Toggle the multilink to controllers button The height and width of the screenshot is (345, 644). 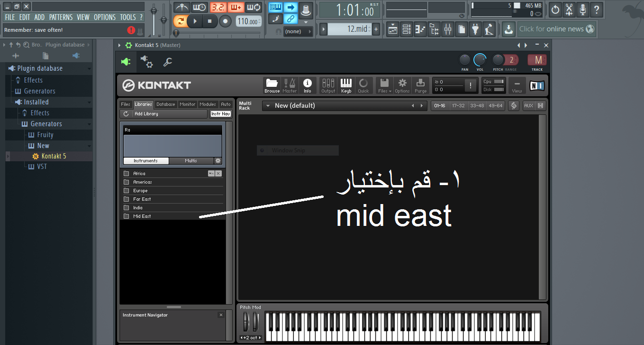click(x=291, y=19)
